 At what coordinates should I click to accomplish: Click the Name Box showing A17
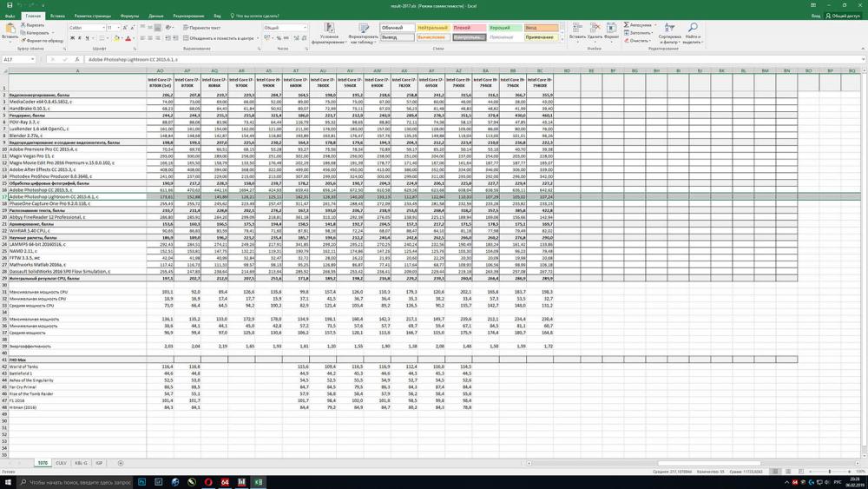(18, 59)
